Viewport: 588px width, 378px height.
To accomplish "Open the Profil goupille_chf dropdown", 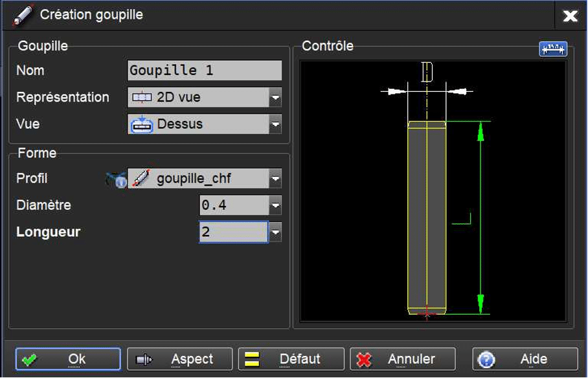I will pos(275,179).
